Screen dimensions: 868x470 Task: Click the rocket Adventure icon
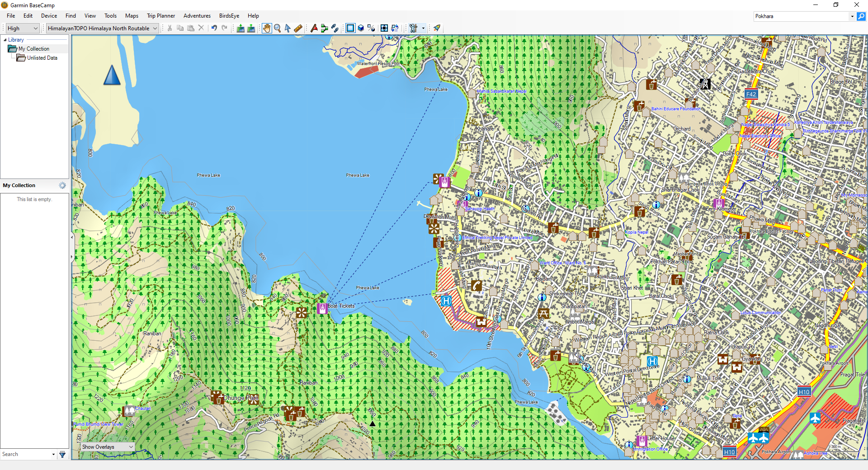(437, 28)
